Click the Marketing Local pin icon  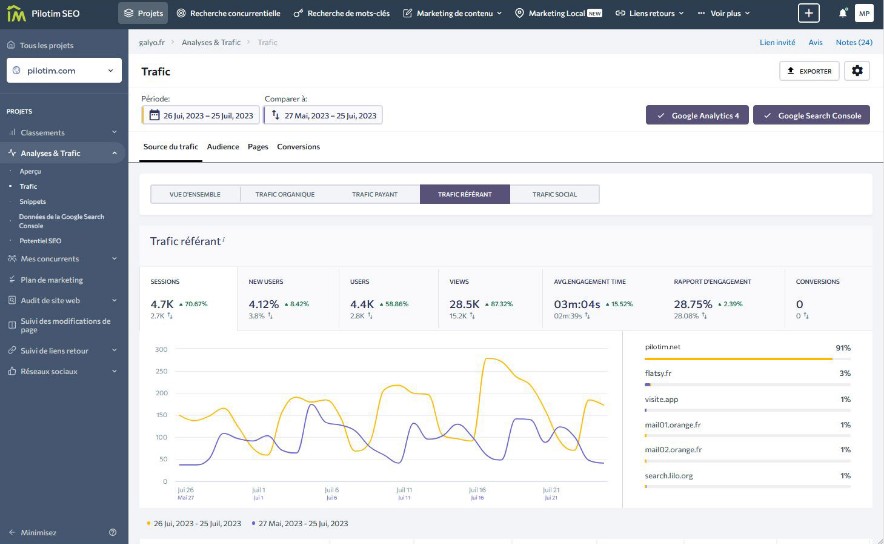[519, 13]
